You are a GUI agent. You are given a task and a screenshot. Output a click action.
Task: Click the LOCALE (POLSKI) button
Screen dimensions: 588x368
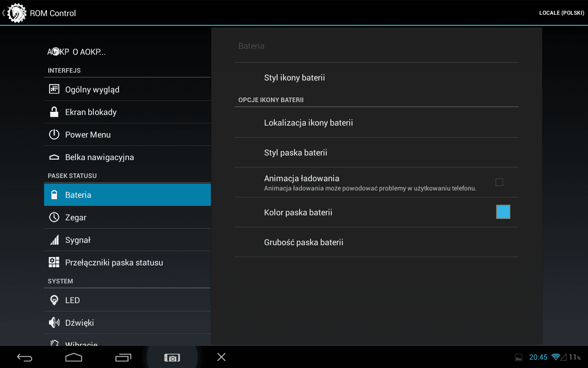point(561,13)
